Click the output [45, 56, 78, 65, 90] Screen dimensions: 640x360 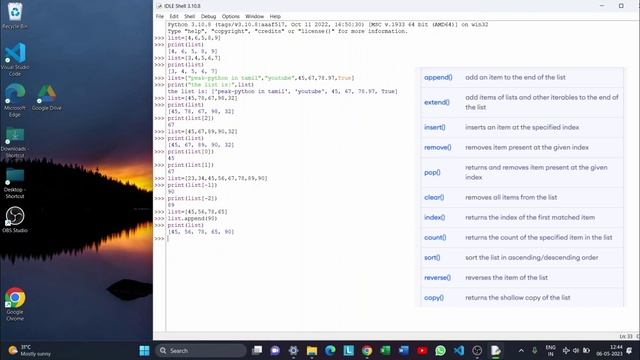tap(201, 232)
